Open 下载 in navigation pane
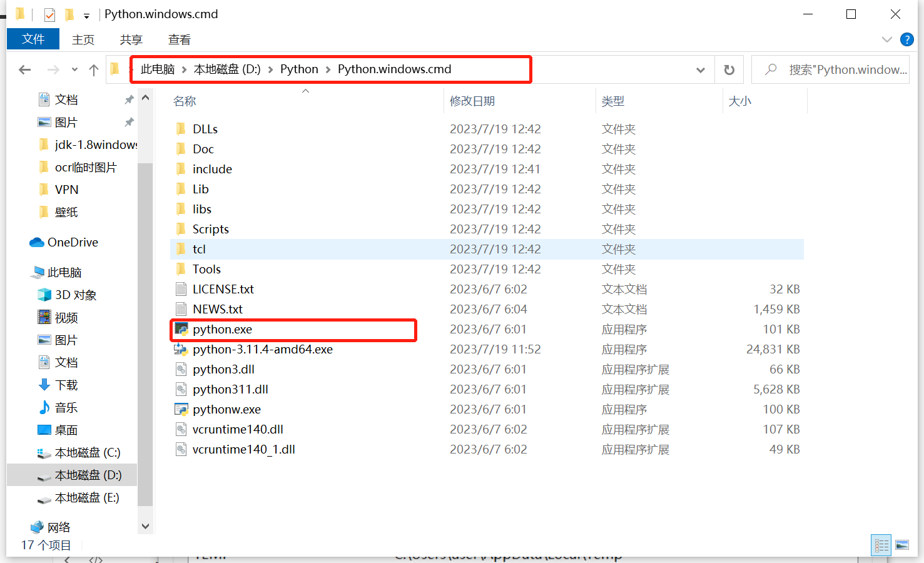This screenshot has width=924, height=563. click(66, 385)
